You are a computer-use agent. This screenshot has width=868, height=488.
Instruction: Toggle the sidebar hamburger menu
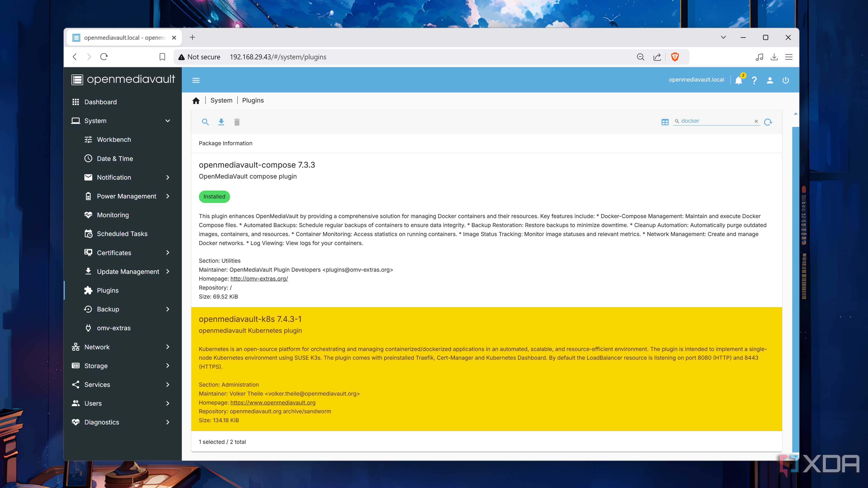coord(196,80)
